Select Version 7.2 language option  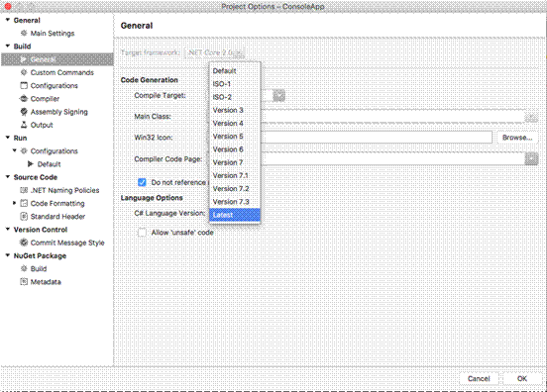235,188
